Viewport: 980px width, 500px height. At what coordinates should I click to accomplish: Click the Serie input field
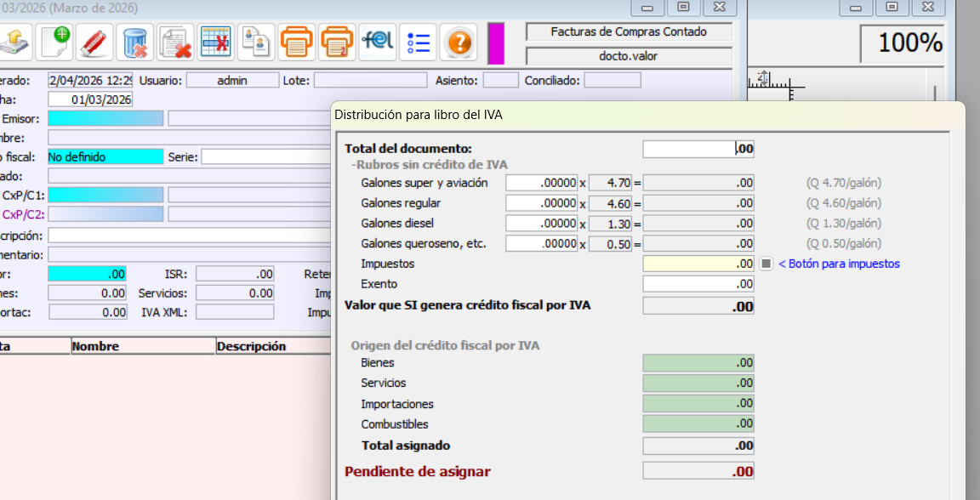click(x=265, y=156)
